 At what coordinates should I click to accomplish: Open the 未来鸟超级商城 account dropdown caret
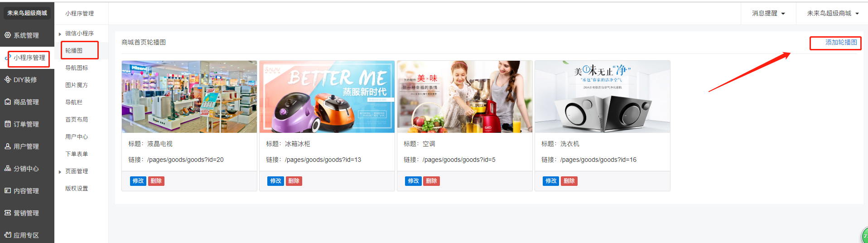click(x=857, y=14)
